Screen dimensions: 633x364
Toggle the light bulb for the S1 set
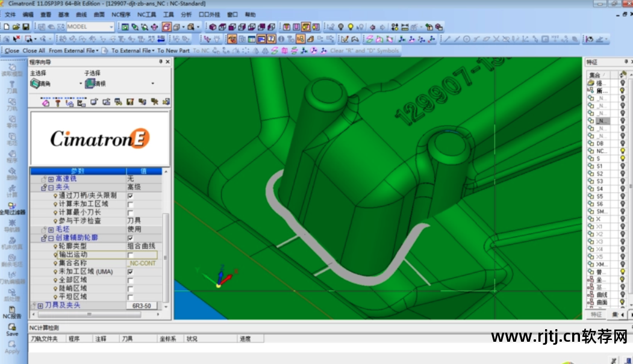623,166
